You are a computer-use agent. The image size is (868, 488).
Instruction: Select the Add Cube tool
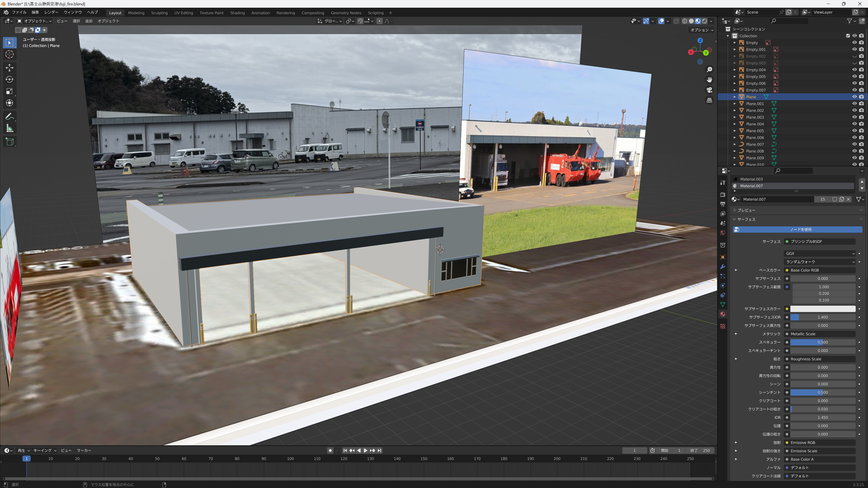9,142
